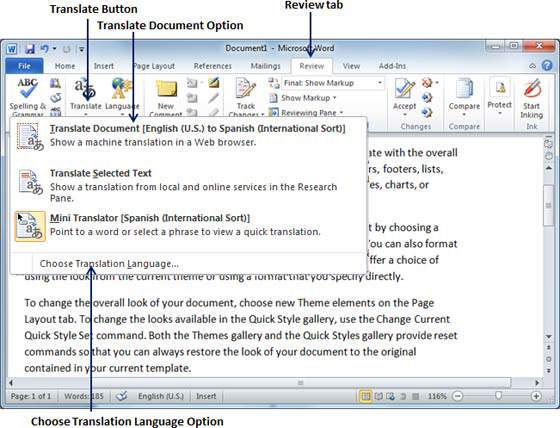Minimize the ribbon caret icon
560x428 pixels.
532,66
